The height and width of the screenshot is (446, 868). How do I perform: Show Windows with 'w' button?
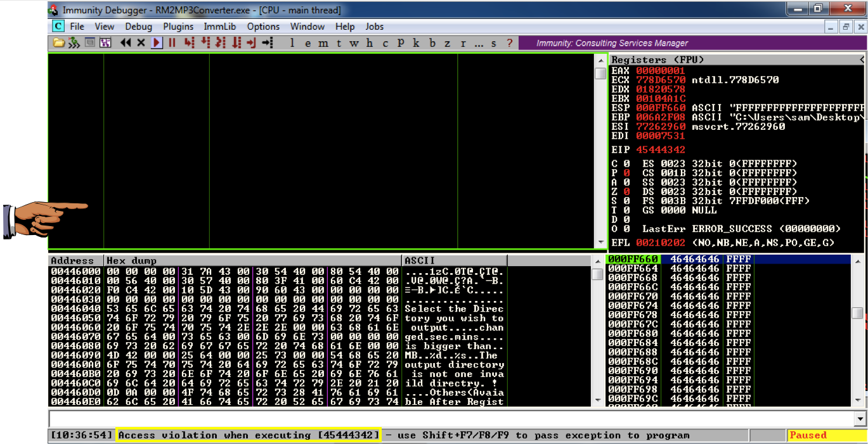click(354, 43)
